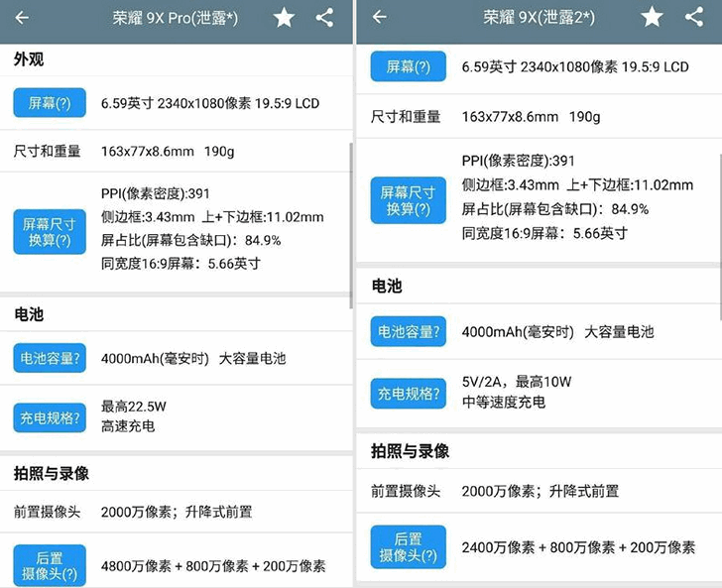Favorite the 荣耀 9X Pro with star
722x588 pixels.
(284, 18)
